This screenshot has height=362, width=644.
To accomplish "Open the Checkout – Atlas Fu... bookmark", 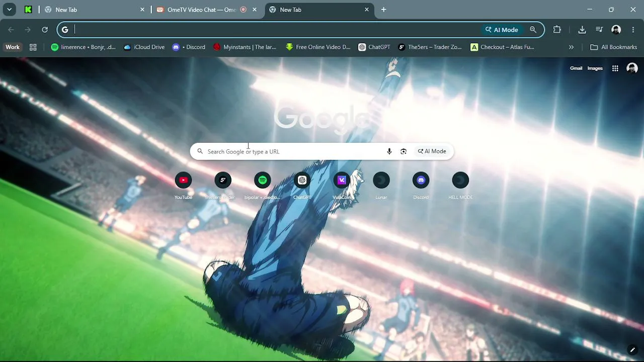I will point(502,47).
